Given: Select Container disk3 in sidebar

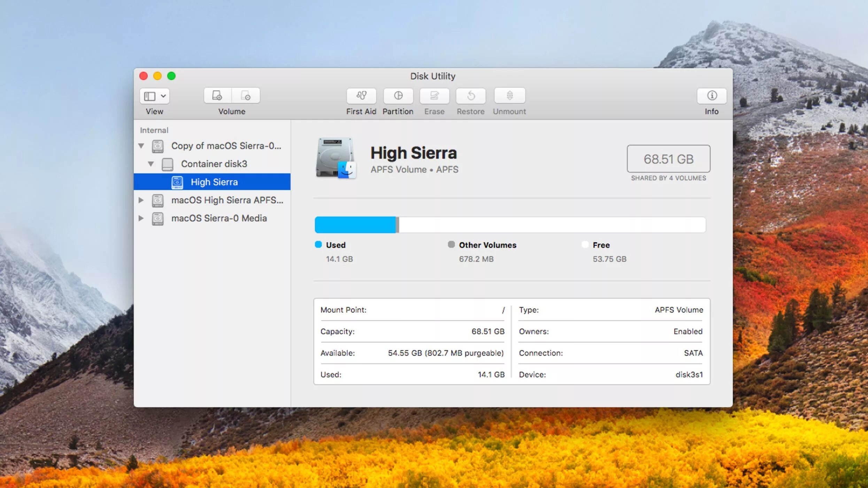Looking at the screenshot, I should pyautogui.click(x=214, y=164).
